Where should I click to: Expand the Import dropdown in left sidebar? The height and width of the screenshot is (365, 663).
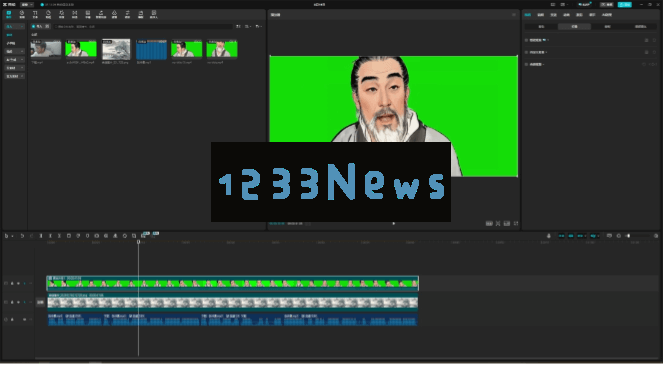[15, 26]
